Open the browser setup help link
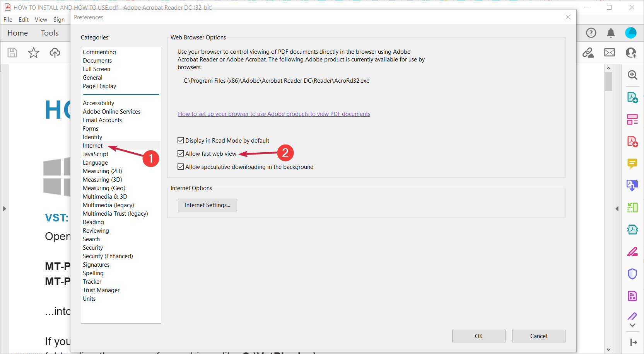The height and width of the screenshot is (354, 644). pyautogui.click(x=274, y=114)
